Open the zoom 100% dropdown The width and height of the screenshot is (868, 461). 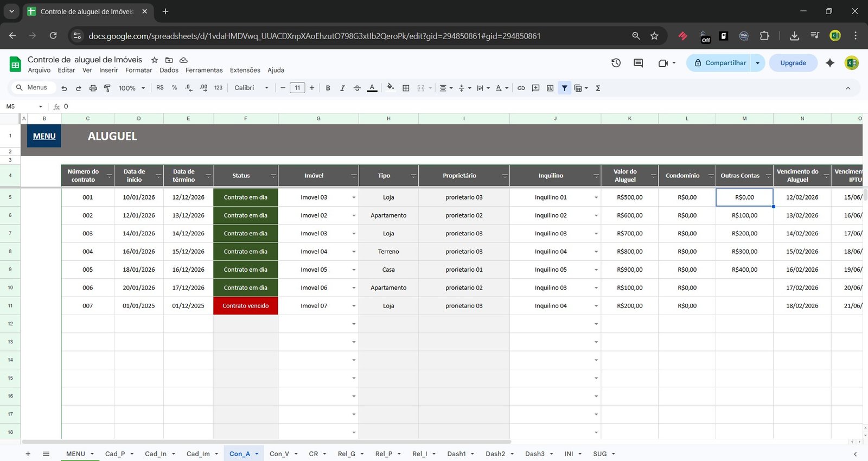pyautogui.click(x=132, y=88)
